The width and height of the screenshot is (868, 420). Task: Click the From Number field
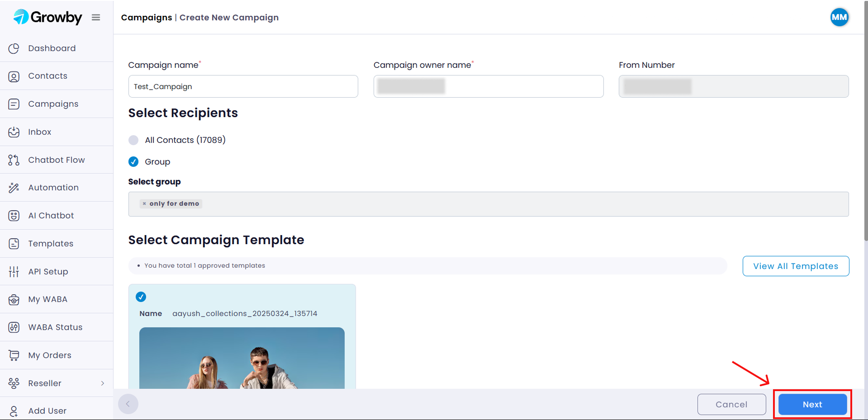click(x=734, y=86)
